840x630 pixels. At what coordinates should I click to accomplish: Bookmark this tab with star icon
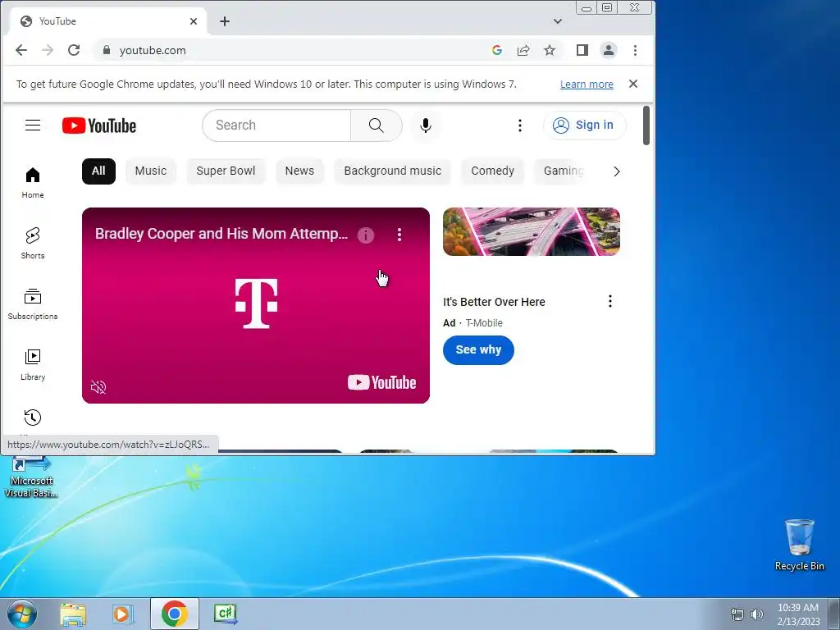pos(549,50)
